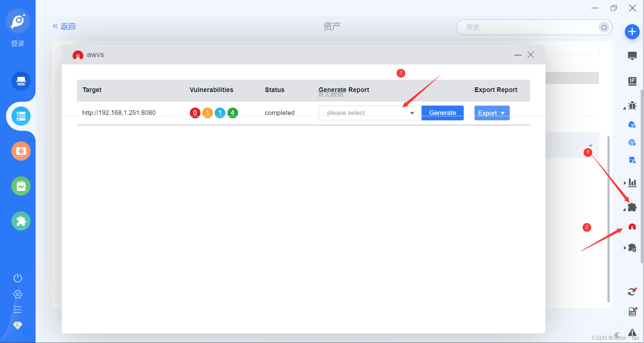Open the red awvs plugin icon in right toolbar
This screenshot has width=644, height=343.
632,227
